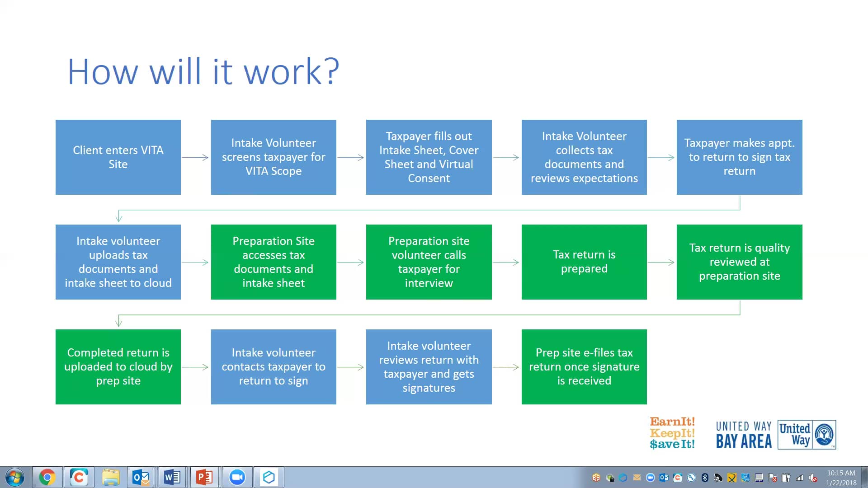
Task: Click the Zoom camera tray icon
Action: click(x=651, y=478)
